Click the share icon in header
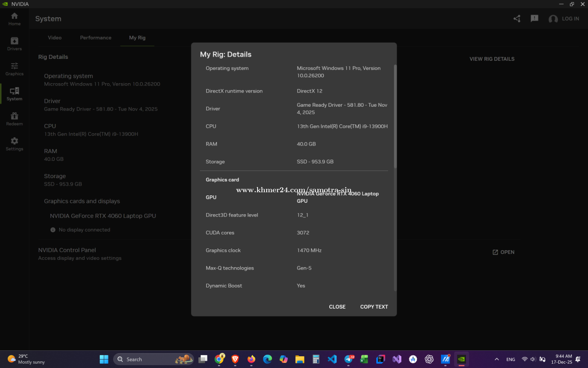The image size is (588, 368). tap(517, 18)
